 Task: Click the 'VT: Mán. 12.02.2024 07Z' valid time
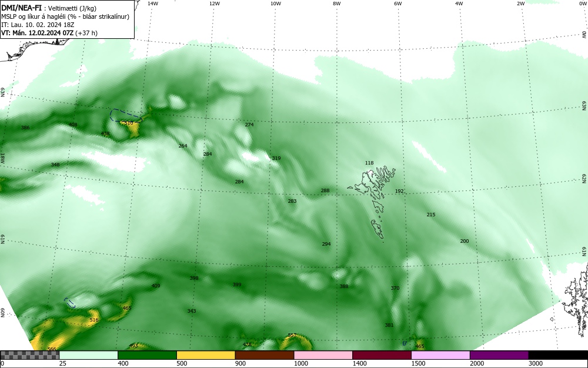click(38, 33)
